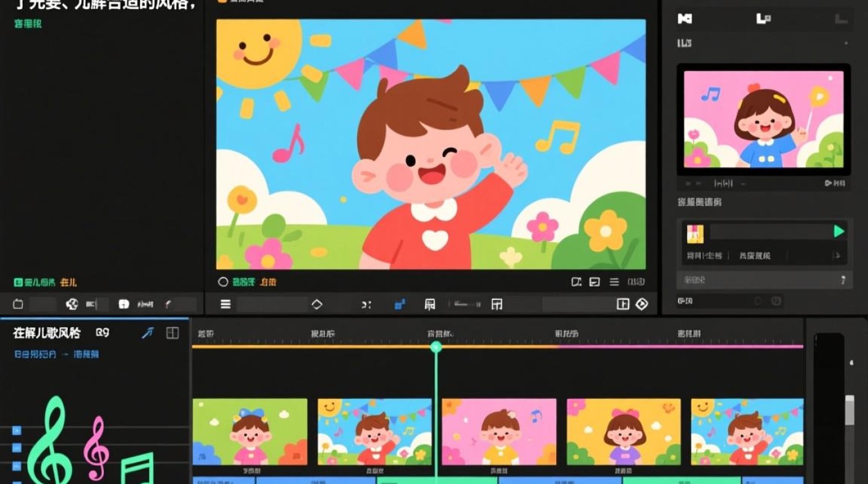
Task: Click the folder-shaped icon in left panel toolbar
Action: (18, 304)
